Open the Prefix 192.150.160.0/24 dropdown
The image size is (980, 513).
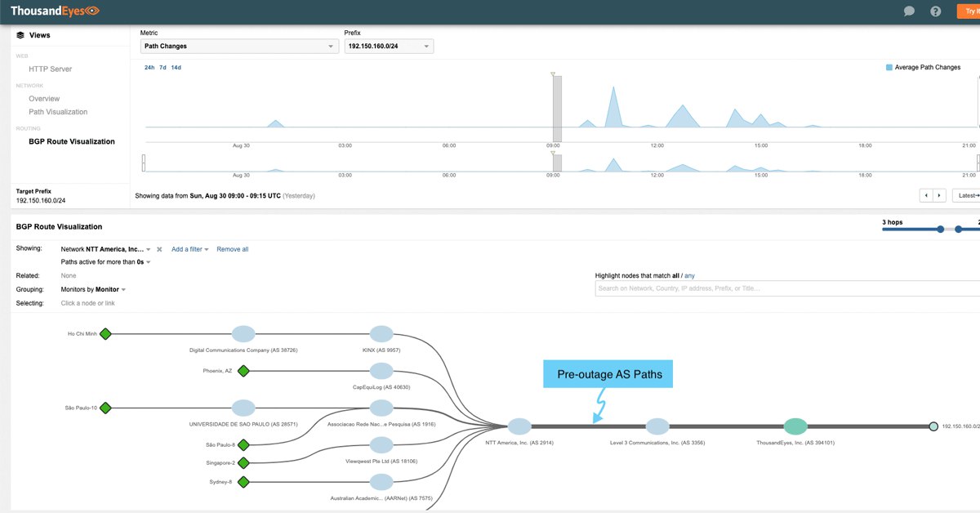click(389, 47)
